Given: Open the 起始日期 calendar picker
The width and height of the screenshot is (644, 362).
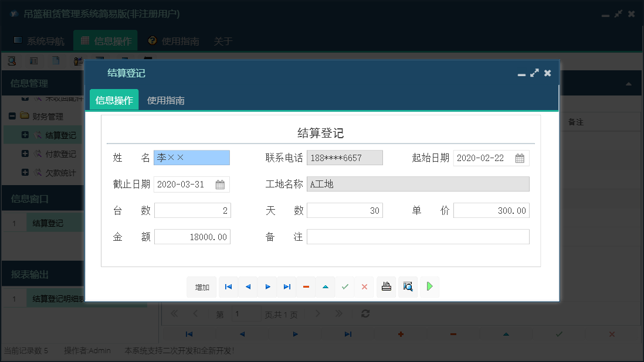Looking at the screenshot, I should [519, 158].
